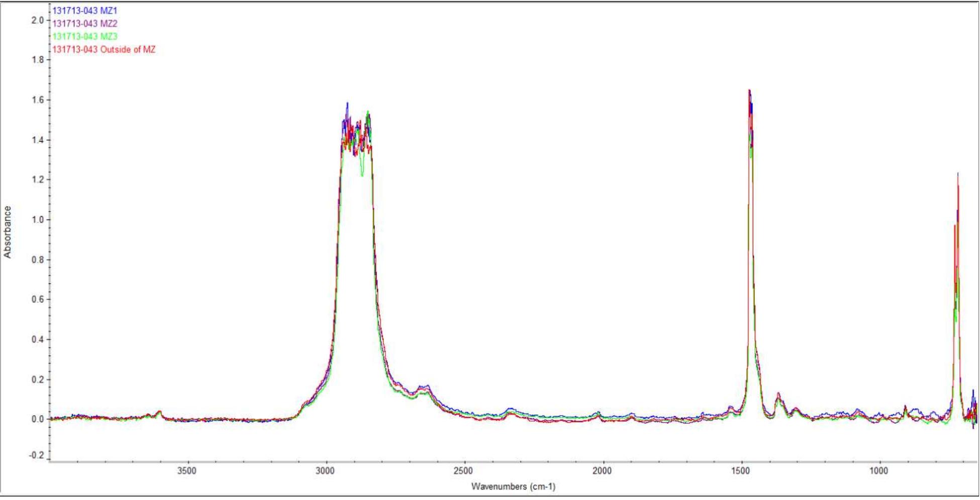Click the 0.8 absorbance axis label
Screen dimensions: 980x500
pyautogui.click(x=38, y=260)
